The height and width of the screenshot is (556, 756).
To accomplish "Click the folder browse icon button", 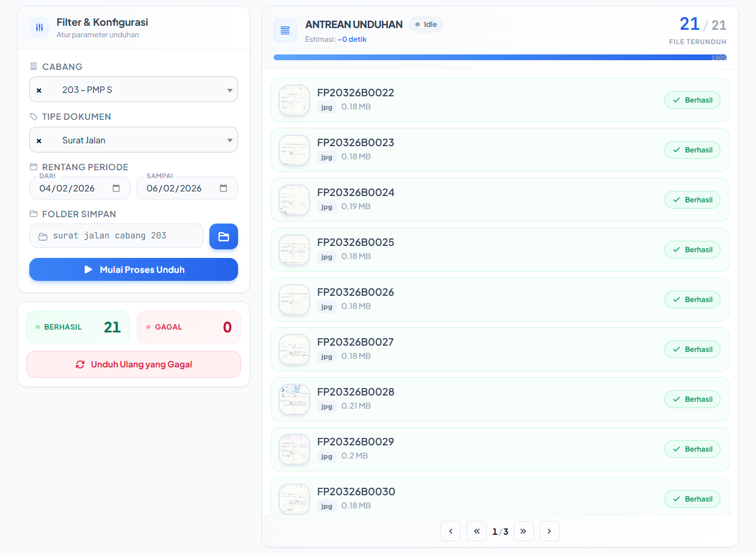I will (x=224, y=237).
